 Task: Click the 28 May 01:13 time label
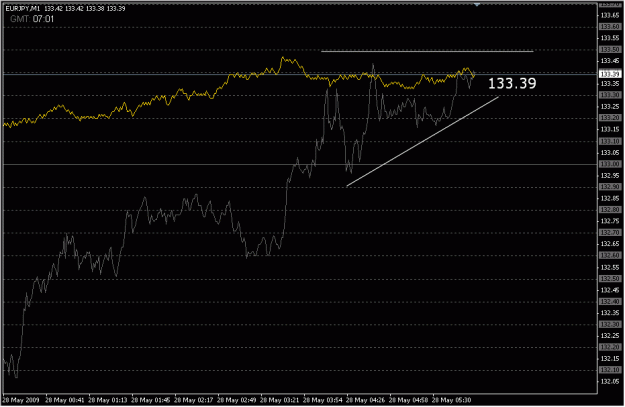[108, 400]
